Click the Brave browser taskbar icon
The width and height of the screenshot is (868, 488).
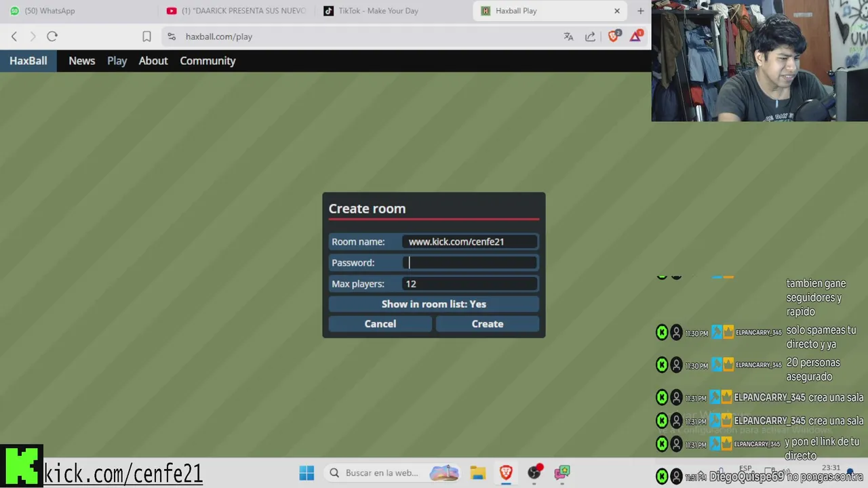pyautogui.click(x=506, y=473)
